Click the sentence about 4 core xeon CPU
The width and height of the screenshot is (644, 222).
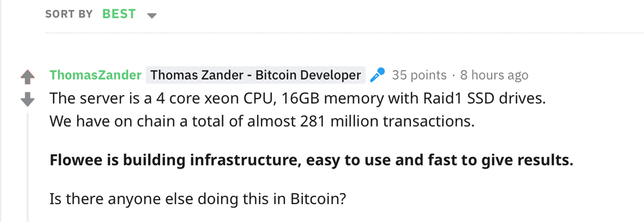[x=297, y=98]
